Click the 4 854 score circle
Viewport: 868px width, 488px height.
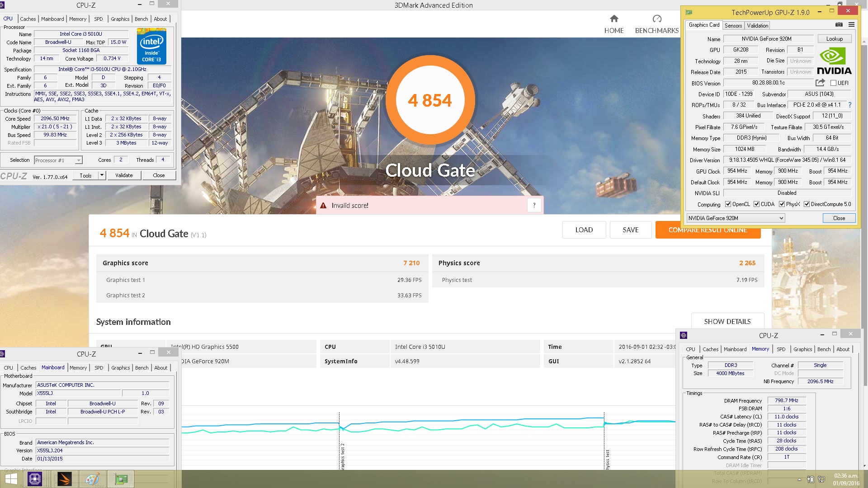click(x=430, y=100)
